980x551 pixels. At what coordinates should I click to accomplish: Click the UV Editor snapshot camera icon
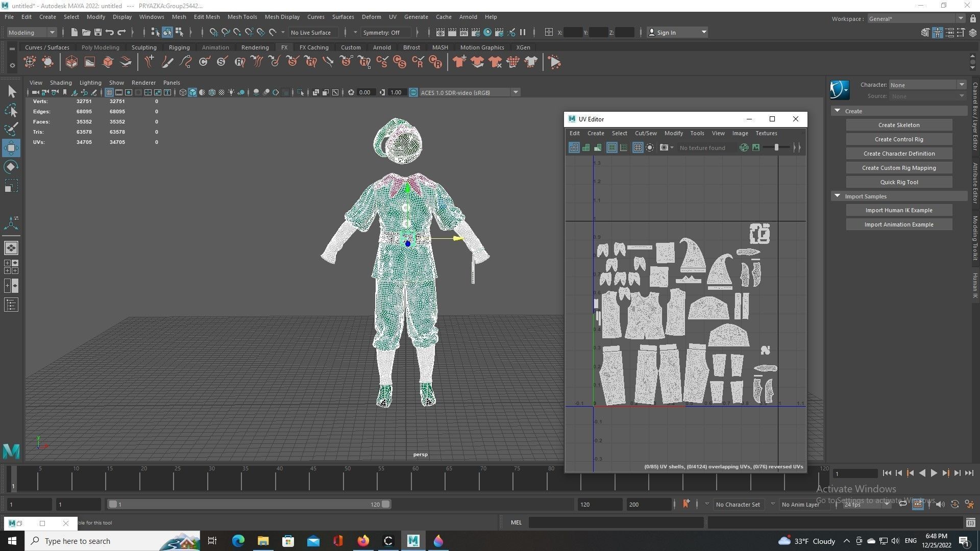[x=664, y=147]
